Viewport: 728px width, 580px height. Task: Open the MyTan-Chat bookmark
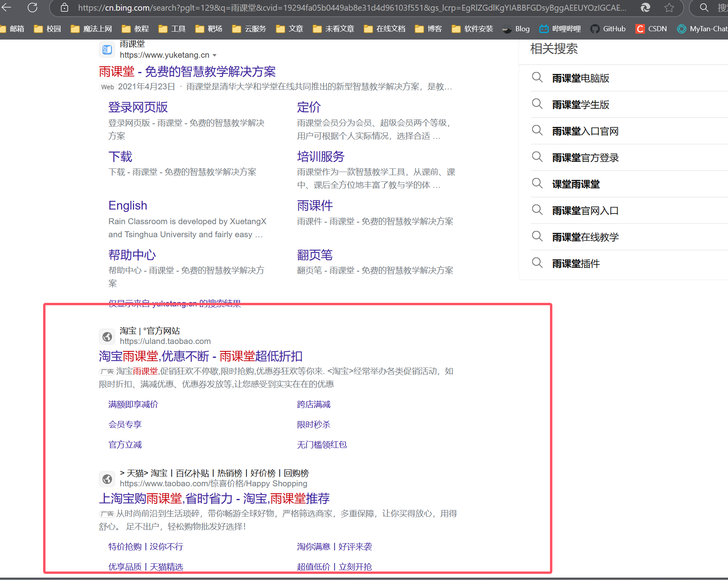(x=702, y=28)
